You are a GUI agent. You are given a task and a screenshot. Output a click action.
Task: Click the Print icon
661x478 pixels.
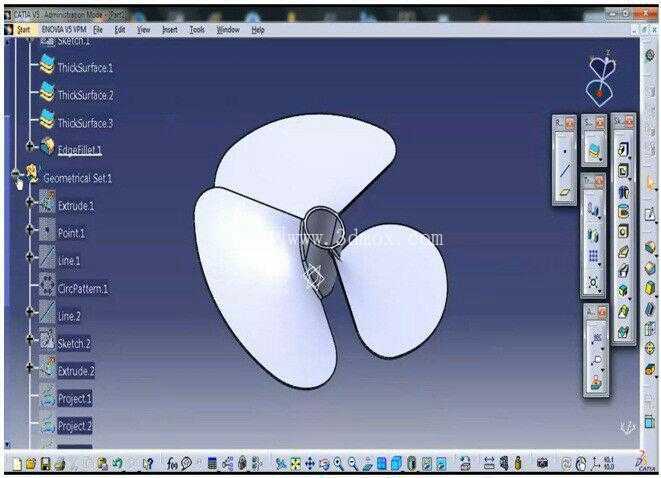click(59, 464)
